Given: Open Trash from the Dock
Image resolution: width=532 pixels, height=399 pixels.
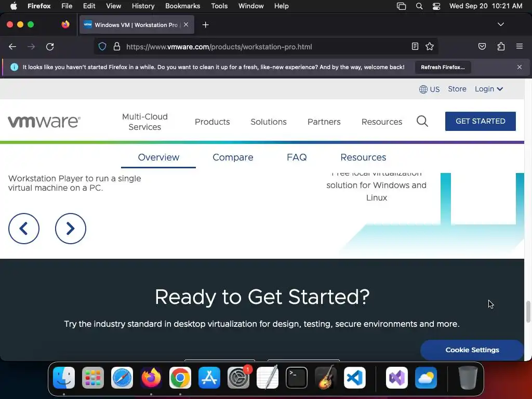Looking at the screenshot, I should pyautogui.click(x=468, y=378).
